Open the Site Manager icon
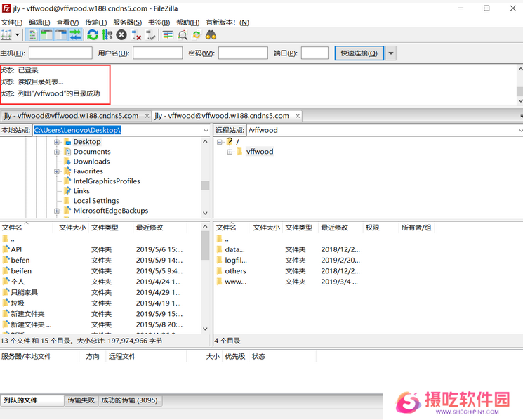The height and width of the screenshot is (420, 523). (7, 34)
